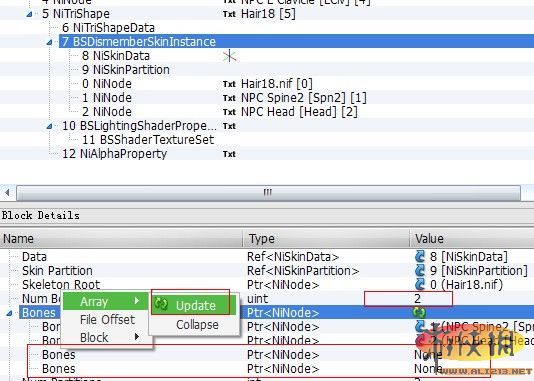The image size is (534, 381).
Task: Collapse the BSDismemberSkinInstance node arrow
Action: (50, 42)
